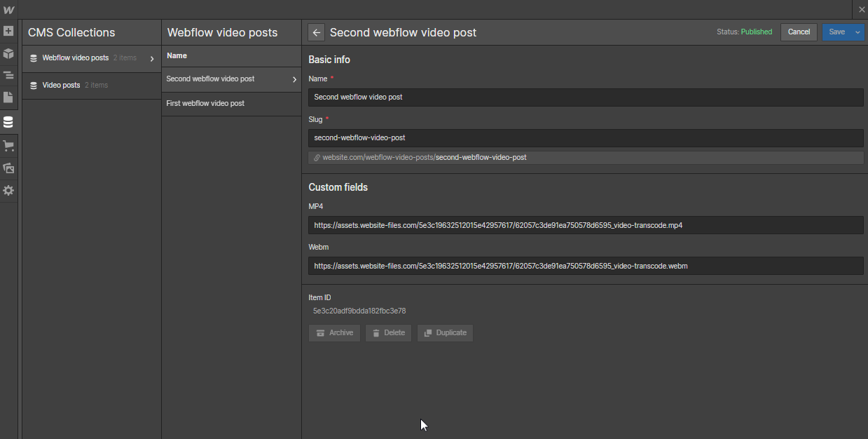Open the Components panel
The height and width of the screenshot is (439, 868).
(x=9, y=53)
